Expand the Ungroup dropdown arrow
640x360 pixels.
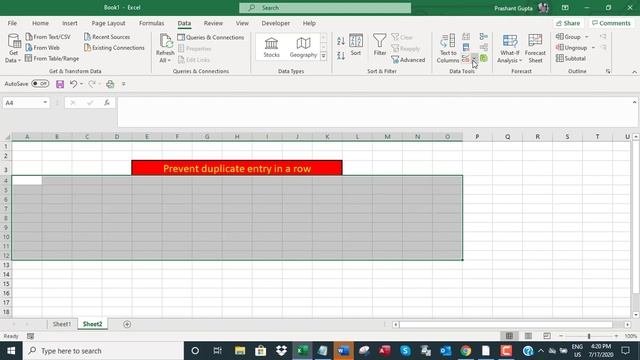[593, 48]
